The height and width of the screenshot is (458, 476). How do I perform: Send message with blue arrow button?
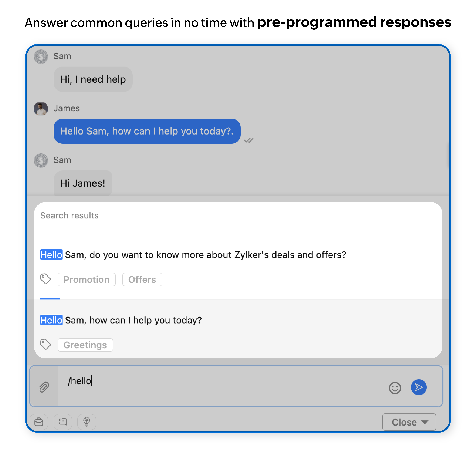point(419,387)
